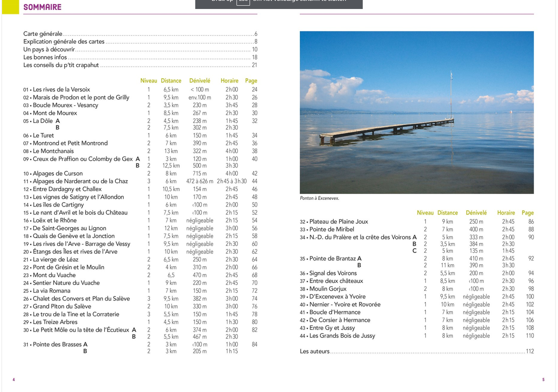Click the Esc key hint in fullscreen banner
The height and width of the screenshot is (392, 558).
coord(243,1)
